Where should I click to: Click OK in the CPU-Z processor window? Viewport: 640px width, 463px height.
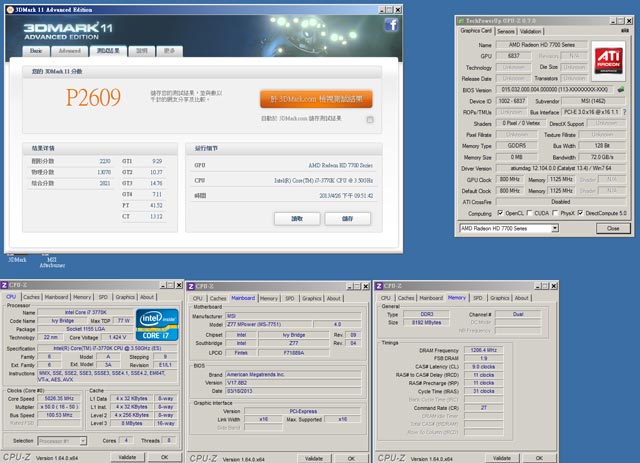pyautogui.click(x=164, y=457)
